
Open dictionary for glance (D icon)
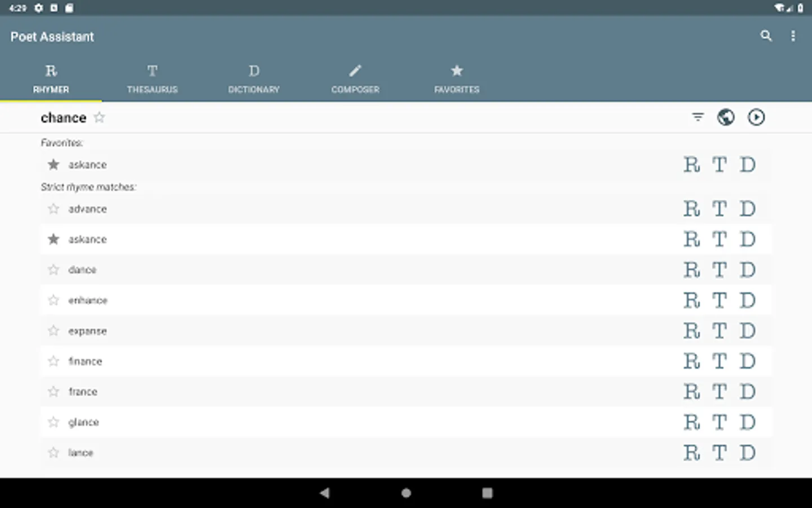748,422
